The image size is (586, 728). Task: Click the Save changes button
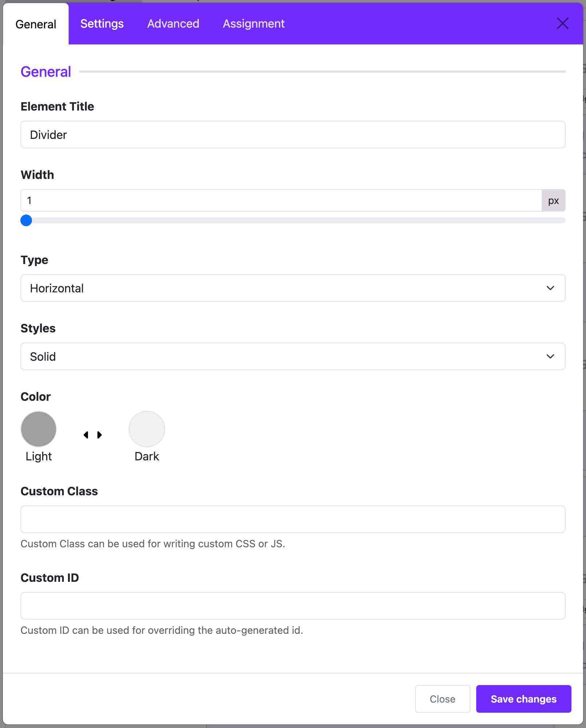[523, 699]
